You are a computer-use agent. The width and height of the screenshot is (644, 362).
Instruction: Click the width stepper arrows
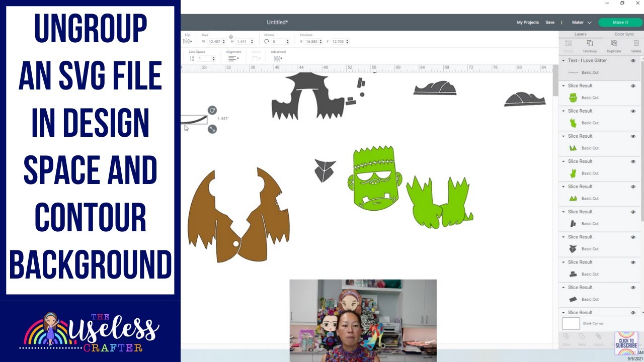[223, 41]
